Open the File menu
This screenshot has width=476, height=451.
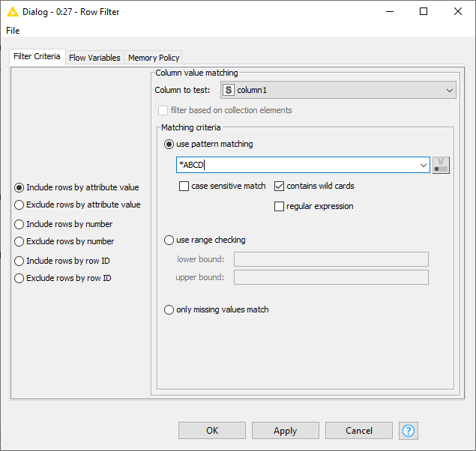point(13,31)
